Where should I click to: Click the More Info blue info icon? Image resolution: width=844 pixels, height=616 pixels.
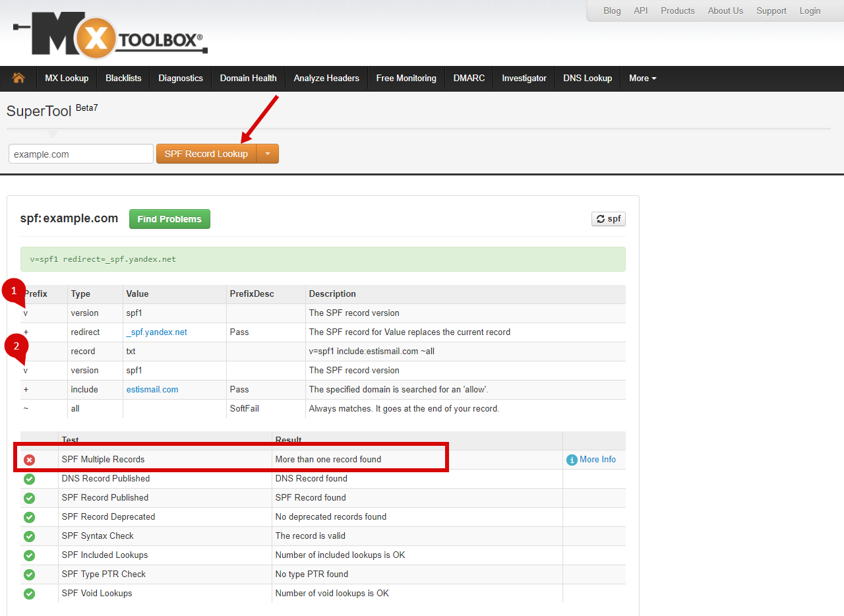click(572, 460)
